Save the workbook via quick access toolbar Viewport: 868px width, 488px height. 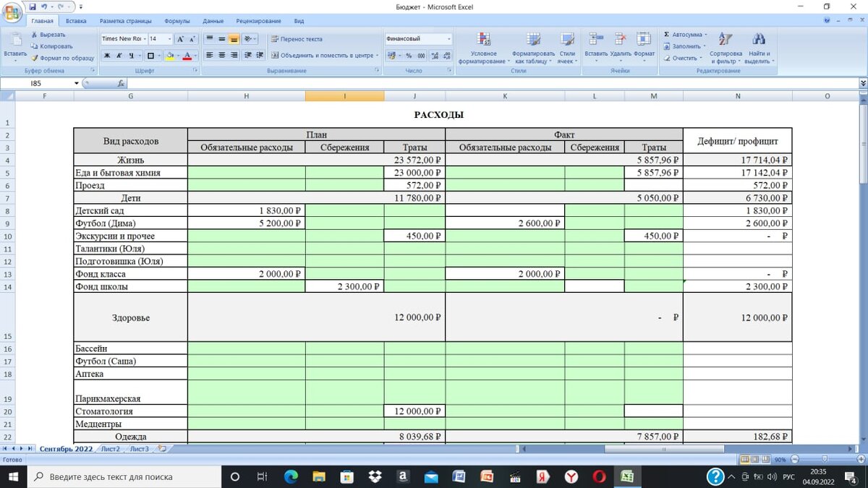coord(33,7)
